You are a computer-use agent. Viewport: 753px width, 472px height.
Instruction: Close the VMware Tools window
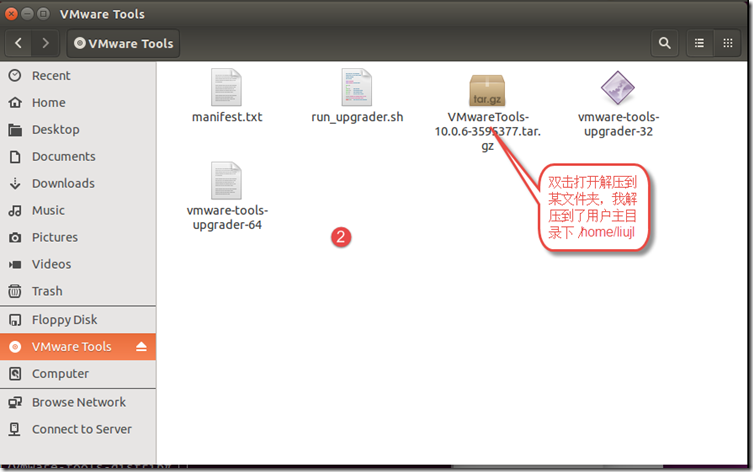tap(11, 14)
